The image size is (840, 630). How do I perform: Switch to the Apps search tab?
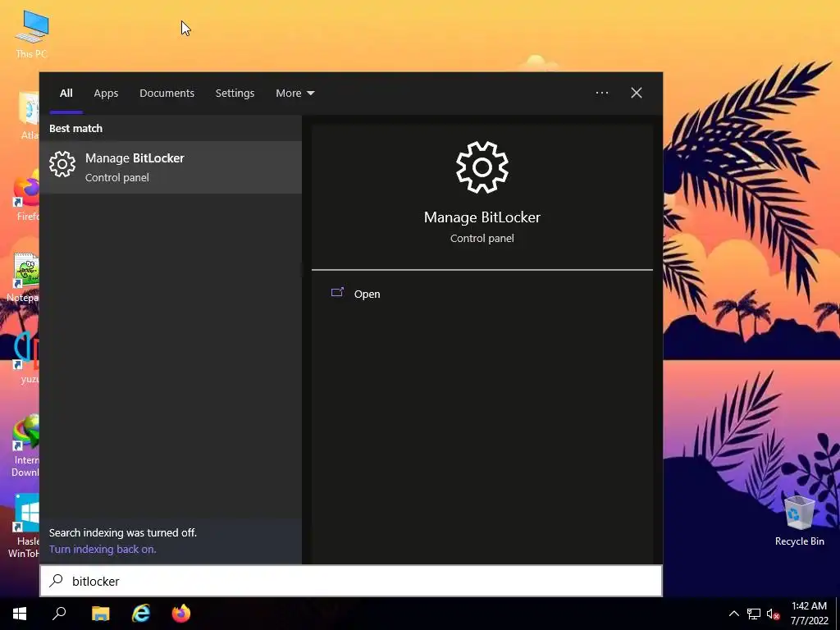(106, 94)
